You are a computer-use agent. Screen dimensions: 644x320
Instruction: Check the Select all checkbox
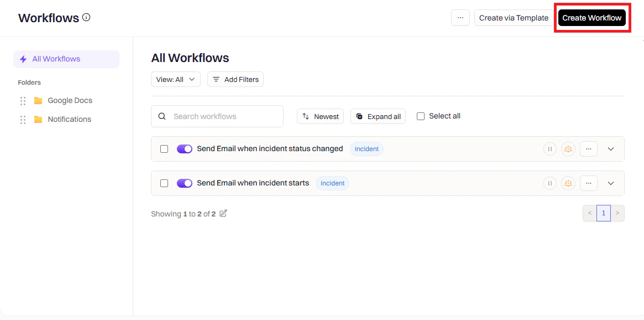click(420, 116)
